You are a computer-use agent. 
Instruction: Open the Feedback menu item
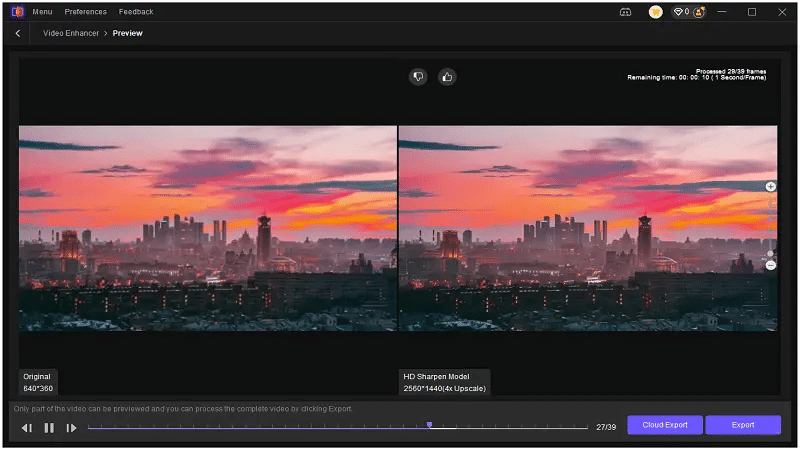pyautogui.click(x=136, y=12)
